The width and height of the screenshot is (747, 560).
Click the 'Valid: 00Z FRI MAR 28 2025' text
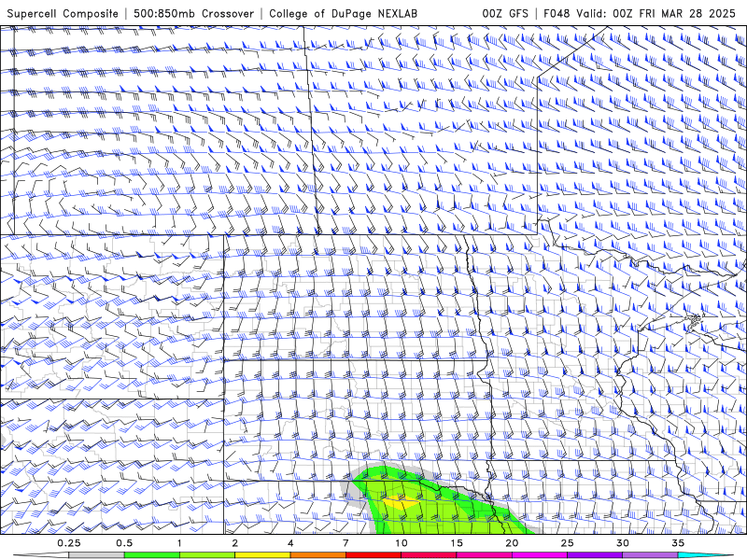coord(656,13)
